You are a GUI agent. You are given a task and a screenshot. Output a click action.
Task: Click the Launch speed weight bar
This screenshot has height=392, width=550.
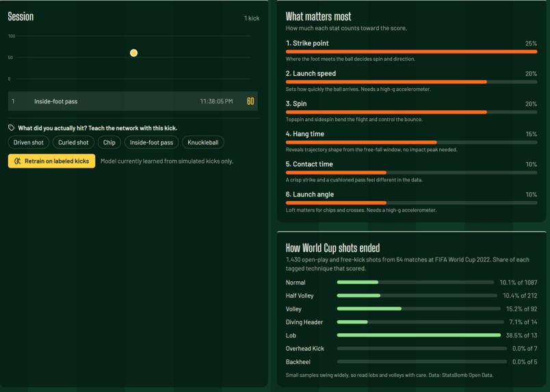(x=411, y=82)
